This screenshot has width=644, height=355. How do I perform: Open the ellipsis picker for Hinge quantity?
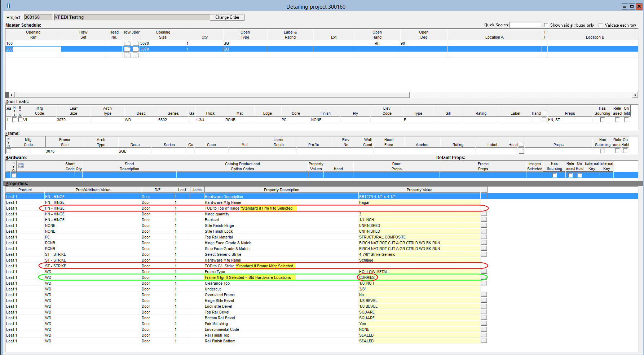tap(484, 214)
